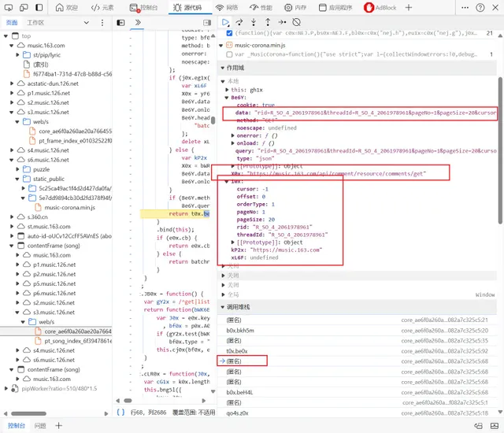504x433 pixels.
Task: Step out of current function
Action: 268,22
